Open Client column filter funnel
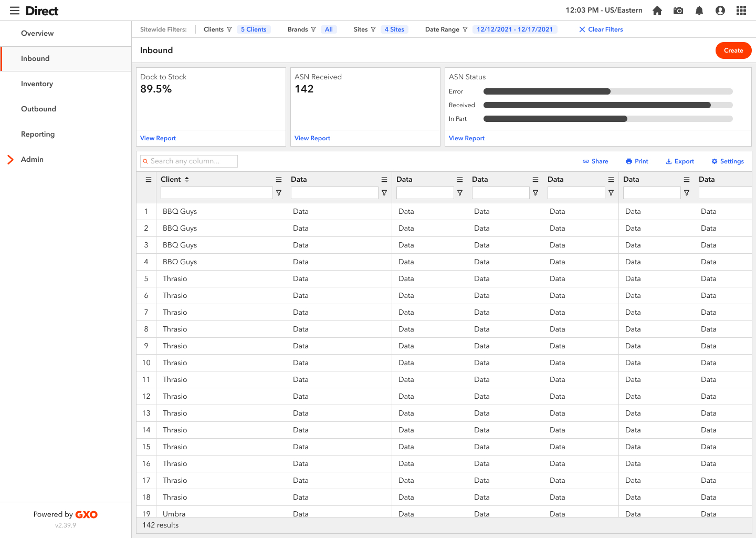 (279, 193)
